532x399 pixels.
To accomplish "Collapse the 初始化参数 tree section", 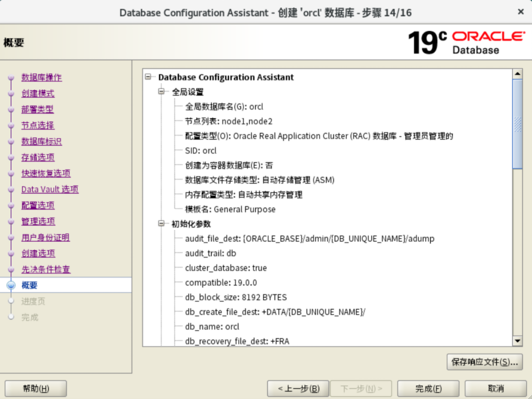I will (x=161, y=224).
